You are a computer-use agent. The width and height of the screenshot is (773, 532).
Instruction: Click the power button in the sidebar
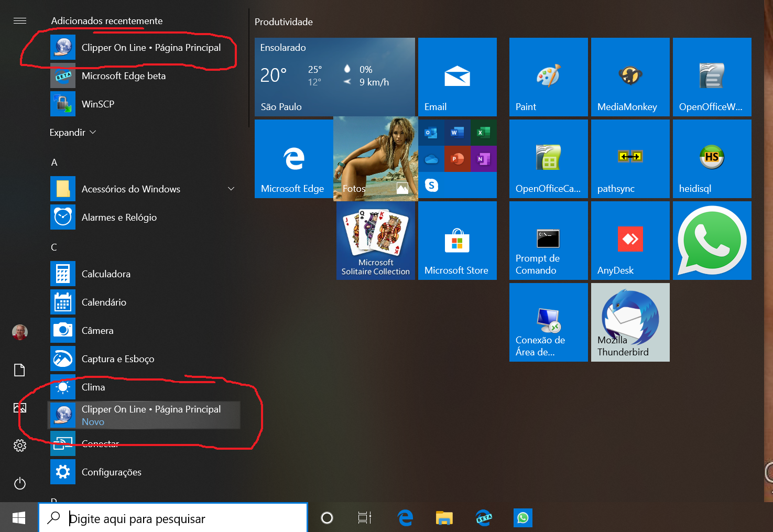coord(20,483)
